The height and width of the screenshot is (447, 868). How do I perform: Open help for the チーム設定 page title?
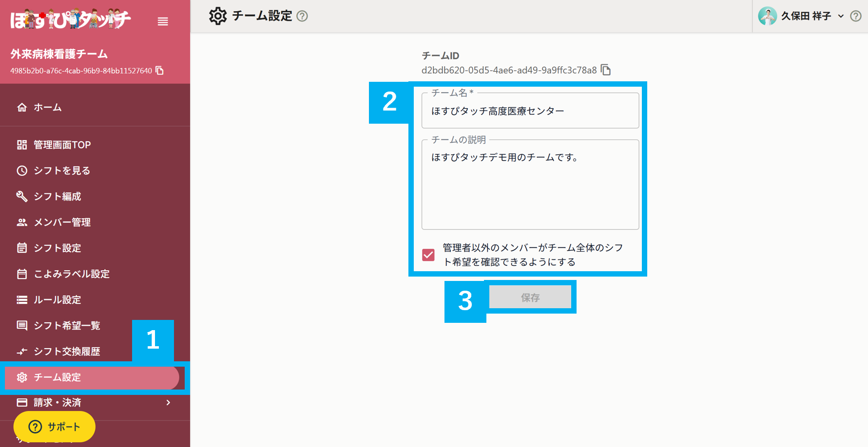coord(303,16)
